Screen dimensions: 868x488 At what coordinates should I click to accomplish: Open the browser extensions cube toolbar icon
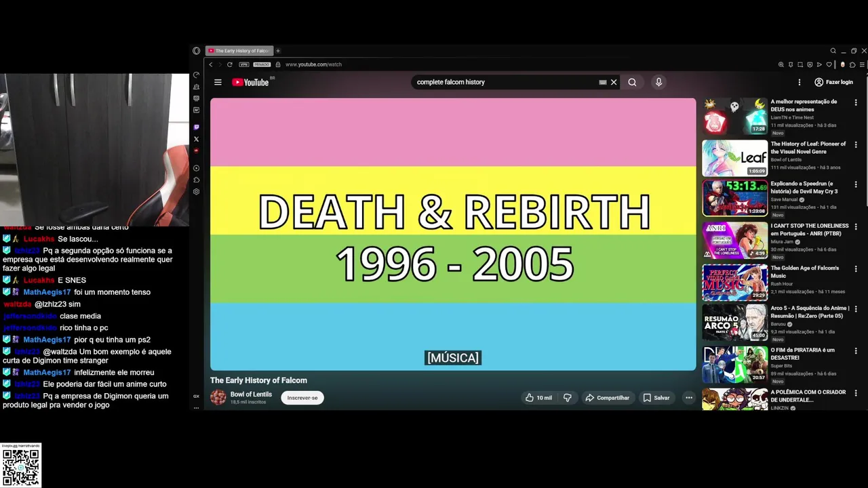click(x=852, y=64)
